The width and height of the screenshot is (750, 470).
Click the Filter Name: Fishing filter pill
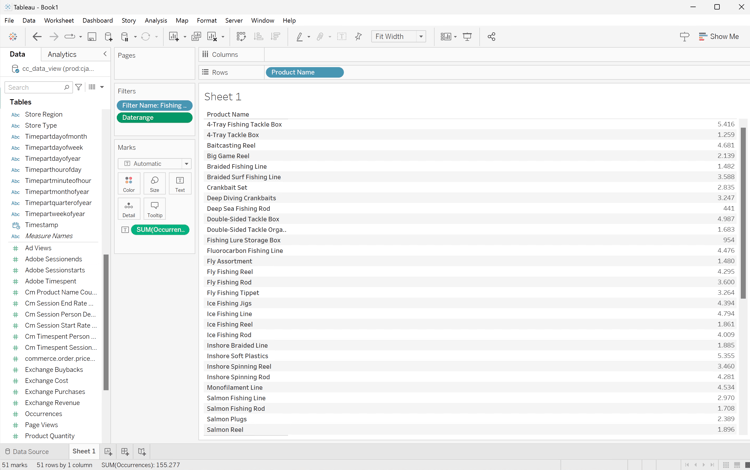tap(154, 106)
